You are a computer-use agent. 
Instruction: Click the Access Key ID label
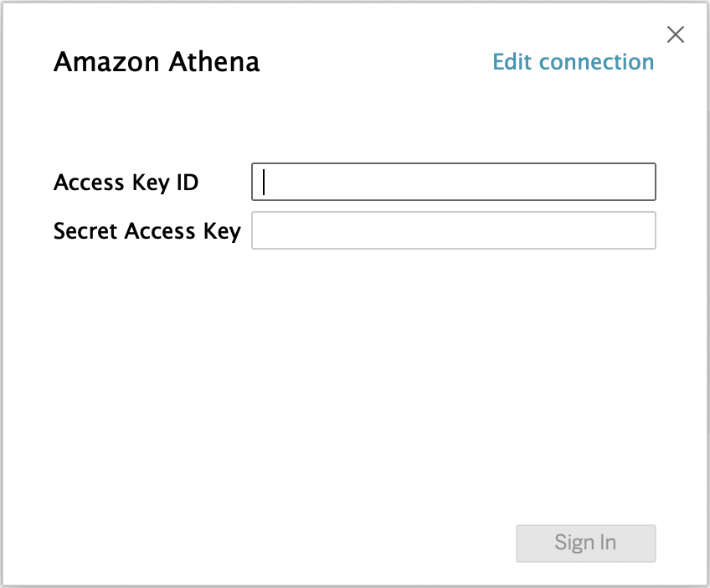point(126,182)
